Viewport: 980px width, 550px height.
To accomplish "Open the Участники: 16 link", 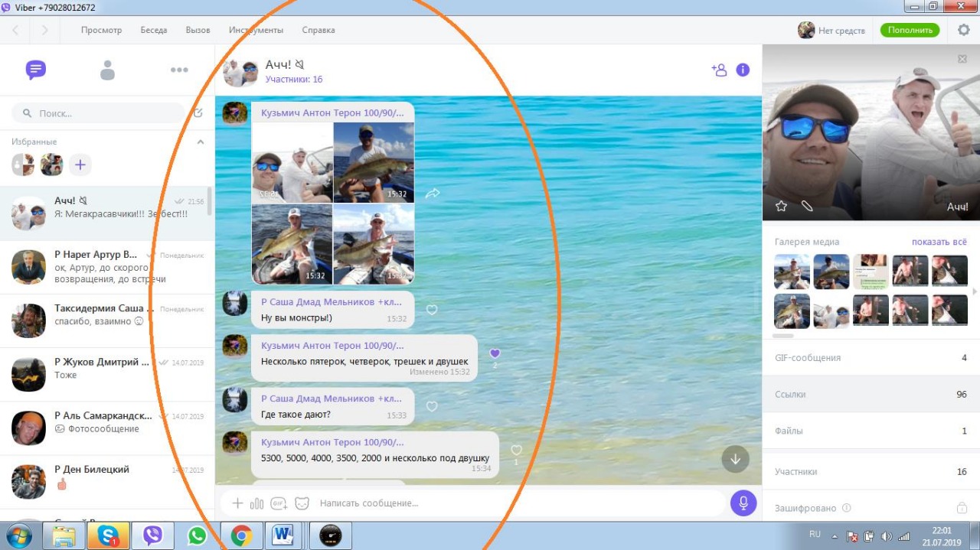I will click(x=294, y=80).
